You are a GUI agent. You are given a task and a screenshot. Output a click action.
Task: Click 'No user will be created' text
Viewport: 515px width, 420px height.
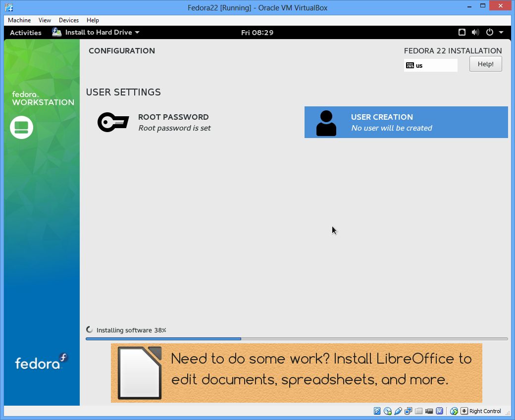[x=392, y=128]
